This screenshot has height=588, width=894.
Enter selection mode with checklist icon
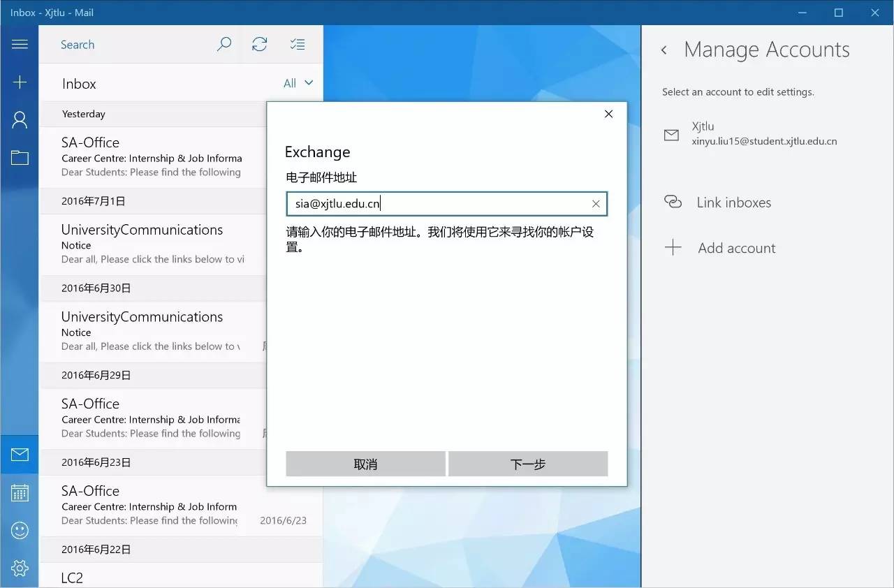[x=298, y=45]
